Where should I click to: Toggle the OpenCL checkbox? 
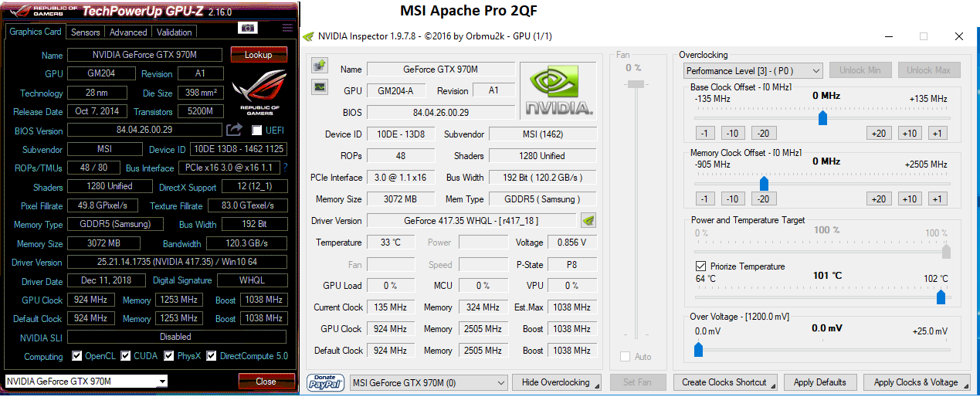[x=76, y=356]
